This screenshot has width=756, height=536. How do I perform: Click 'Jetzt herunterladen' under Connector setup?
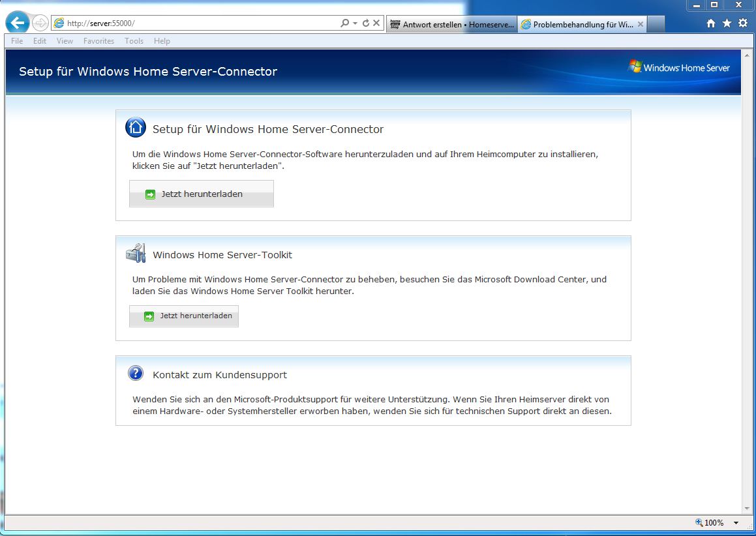(x=202, y=194)
